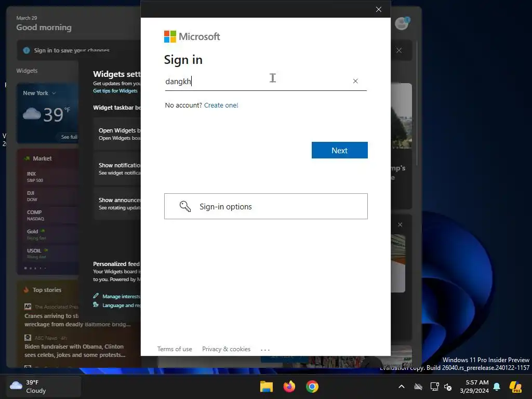This screenshot has width=532, height=399.
Task: Click the info icon in sign-in banner
Action: pos(26,50)
